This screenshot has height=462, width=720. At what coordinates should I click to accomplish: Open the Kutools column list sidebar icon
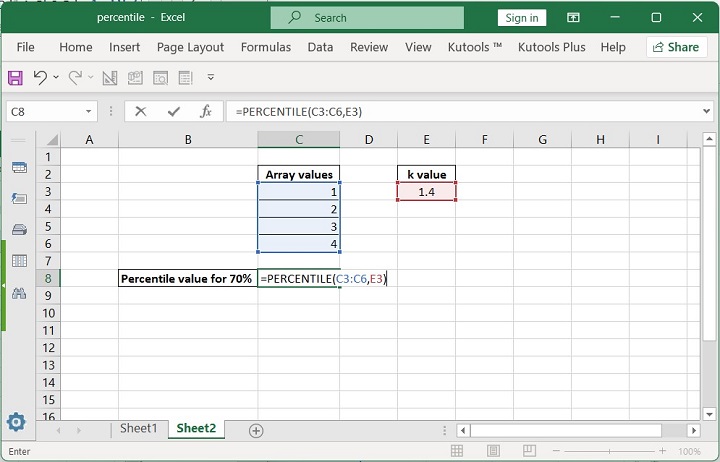point(19,260)
